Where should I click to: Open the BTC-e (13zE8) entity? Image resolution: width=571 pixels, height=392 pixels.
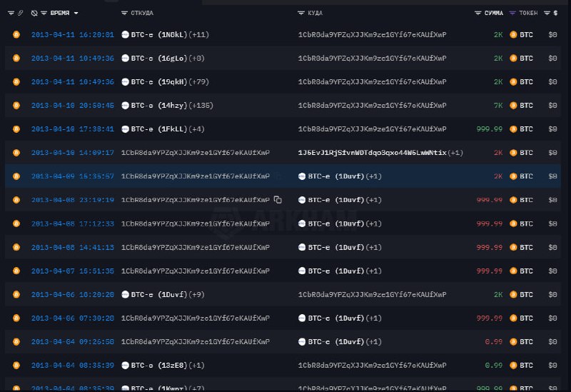tap(159, 365)
